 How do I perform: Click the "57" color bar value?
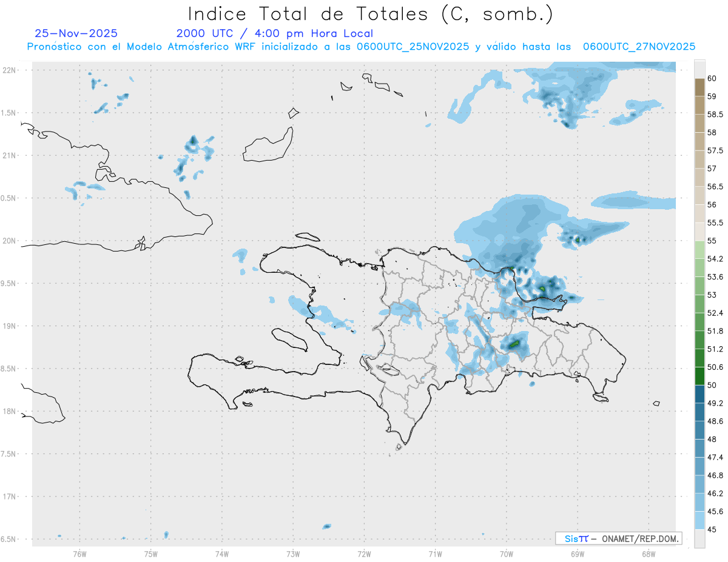click(x=712, y=169)
